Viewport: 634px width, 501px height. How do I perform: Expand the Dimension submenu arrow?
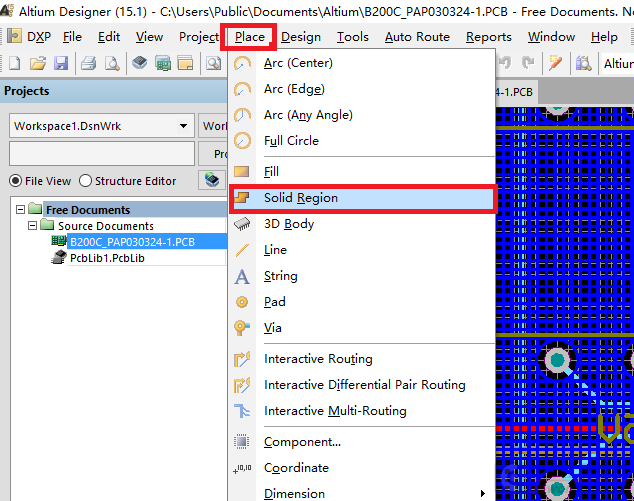pos(482,493)
